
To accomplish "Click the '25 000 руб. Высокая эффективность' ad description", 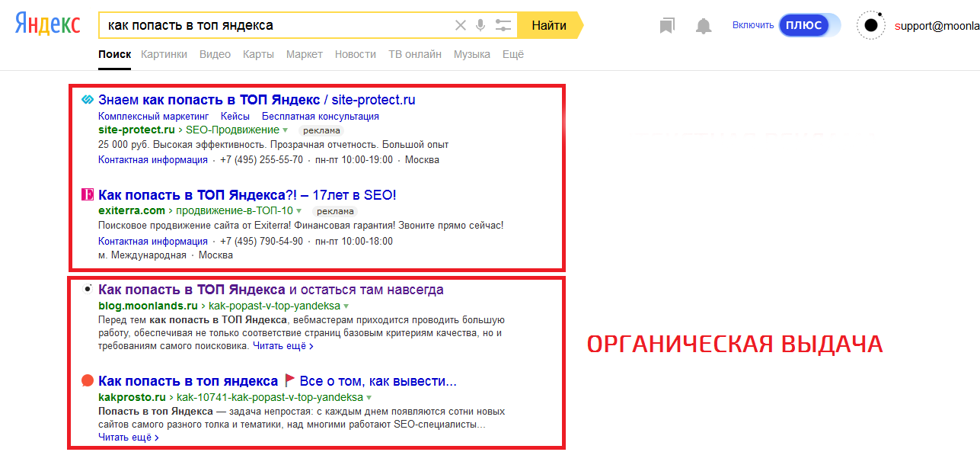I will coord(273,145).
